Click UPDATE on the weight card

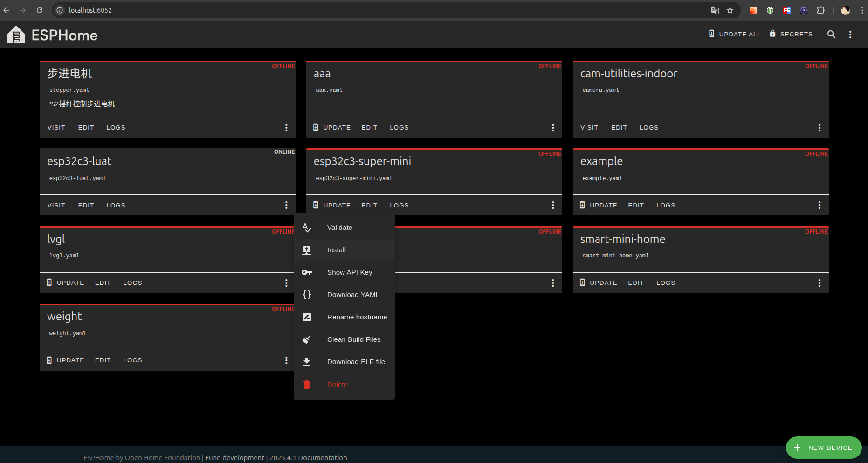pyautogui.click(x=65, y=360)
